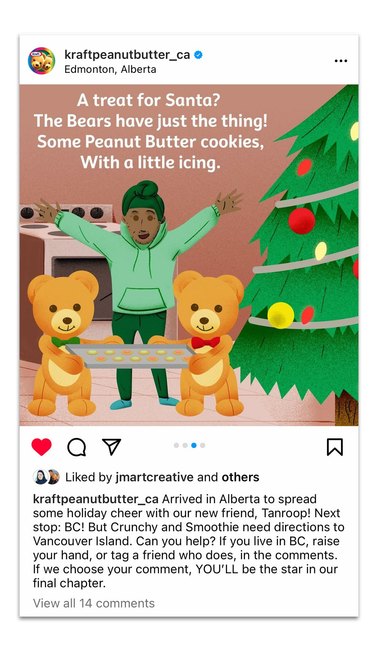Unlike the post with the red heart

pyautogui.click(x=41, y=447)
